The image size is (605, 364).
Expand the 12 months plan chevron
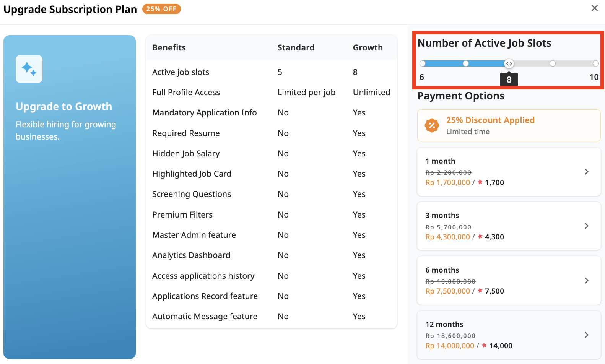(586, 335)
